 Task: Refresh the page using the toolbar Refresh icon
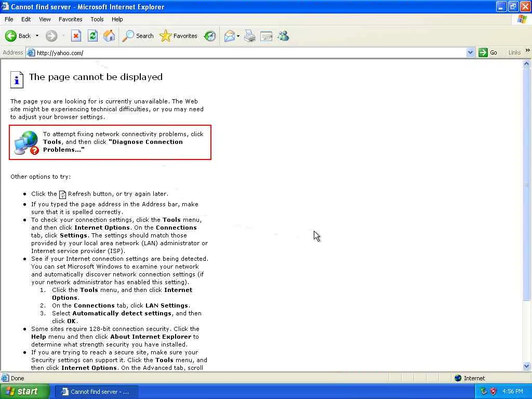pos(92,36)
